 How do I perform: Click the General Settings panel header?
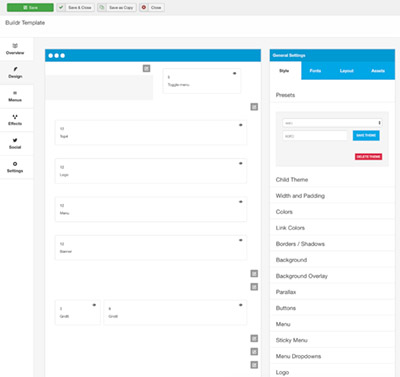332,55
